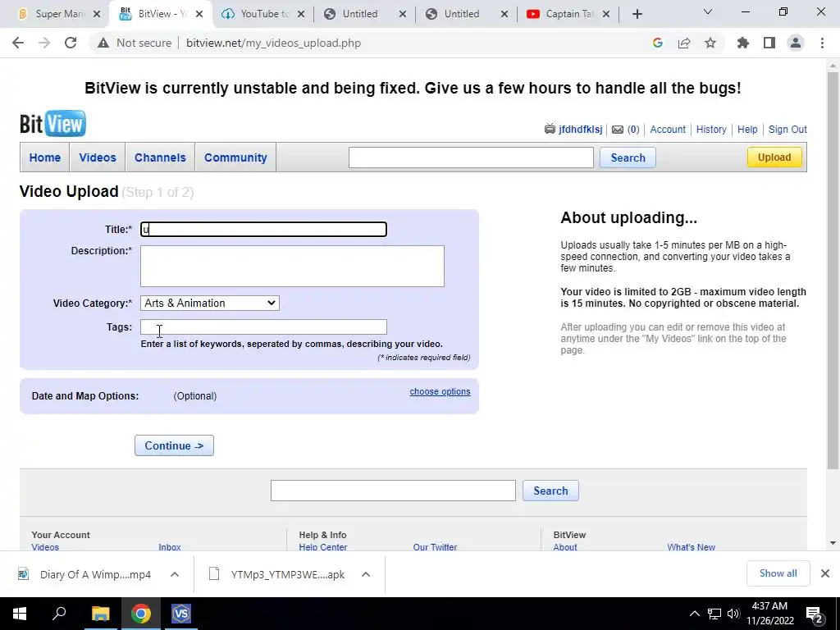Viewport: 840px width, 630px height.
Task: Click the channel TV icon near username
Action: click(550, 129)
